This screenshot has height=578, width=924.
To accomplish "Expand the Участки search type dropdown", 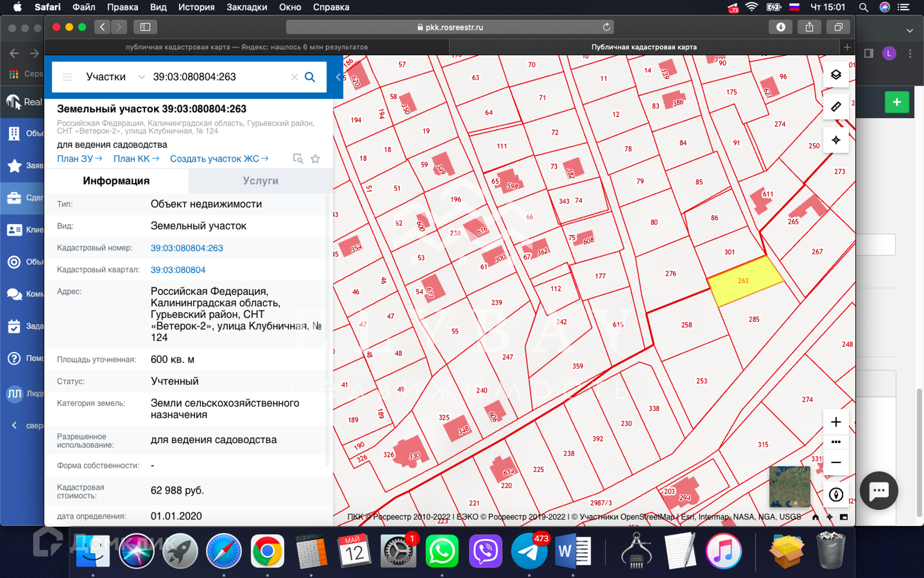I will click(x=141, y=77).
